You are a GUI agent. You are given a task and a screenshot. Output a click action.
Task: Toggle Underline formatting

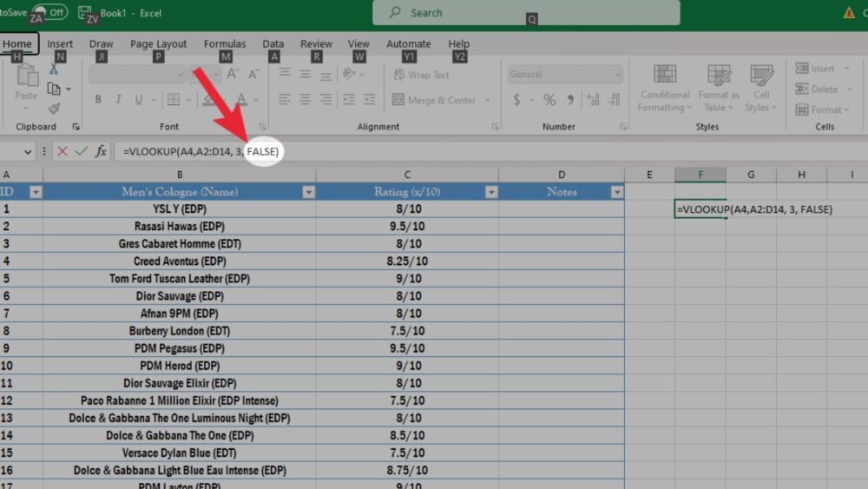[138, 100]
